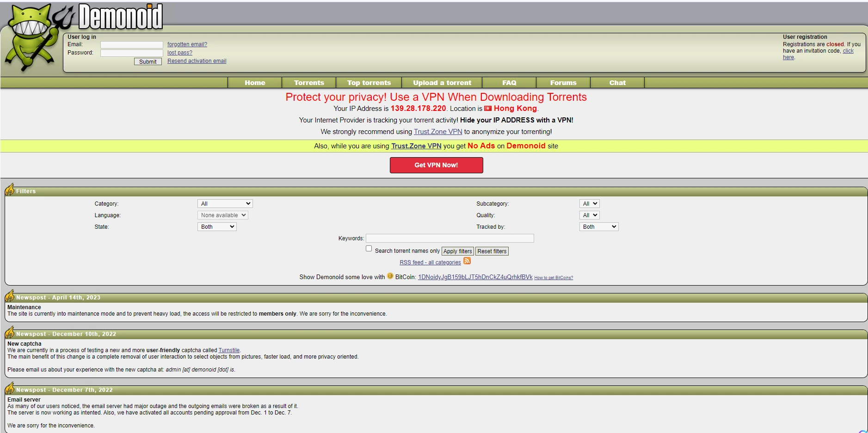Open the Torrents menu item
This screenshot has width=868, height=433.
click(x=309, y=83)
